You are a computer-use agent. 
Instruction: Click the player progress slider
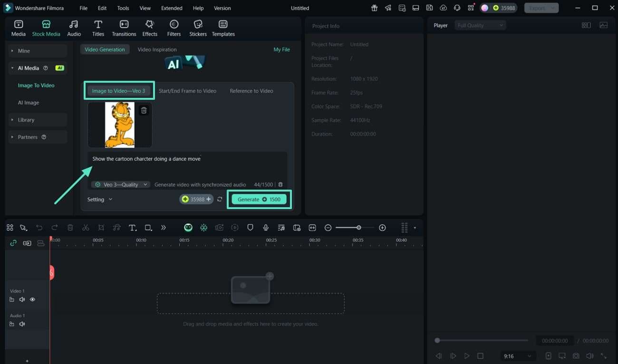click(x=482, y=340)
